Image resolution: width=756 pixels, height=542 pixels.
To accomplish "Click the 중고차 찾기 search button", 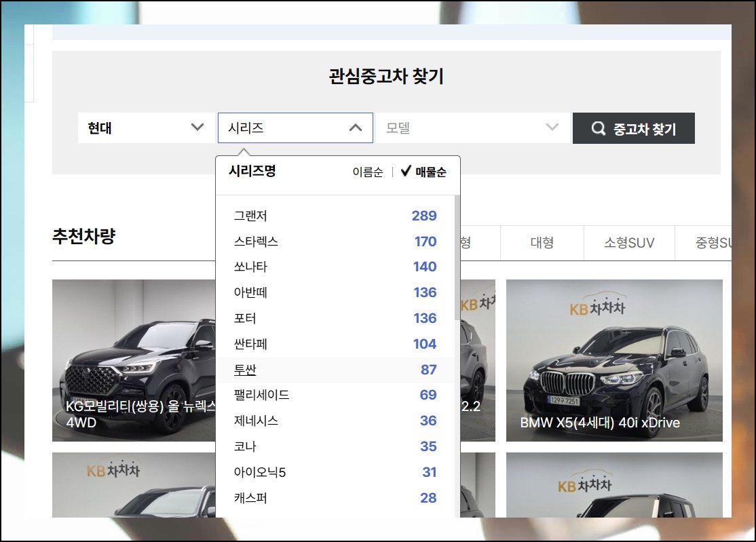I will [x=634, y=128].
